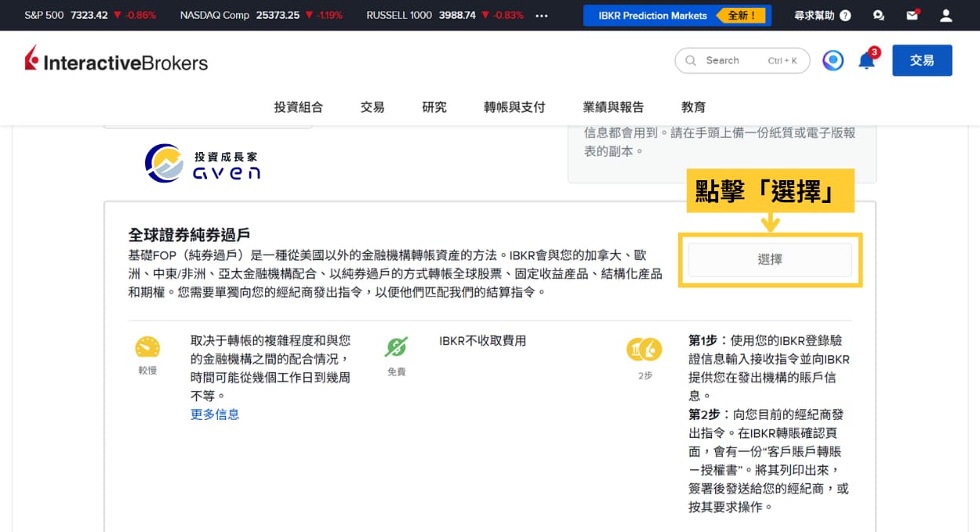Click the 2-step coins icon
The width and height of the screenshot is (980, 532).
coord(644,349)
